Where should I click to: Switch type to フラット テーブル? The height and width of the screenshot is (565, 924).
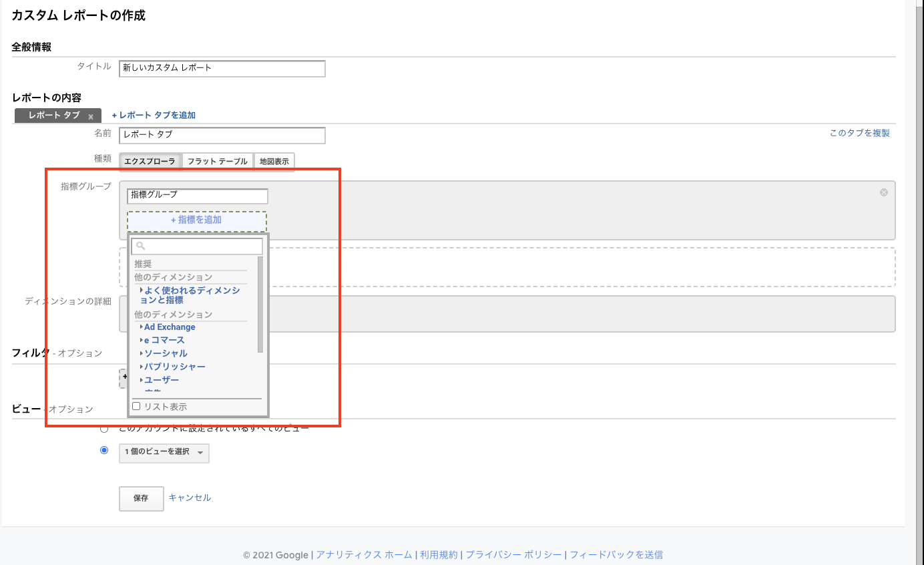click(x=218, y=162)
